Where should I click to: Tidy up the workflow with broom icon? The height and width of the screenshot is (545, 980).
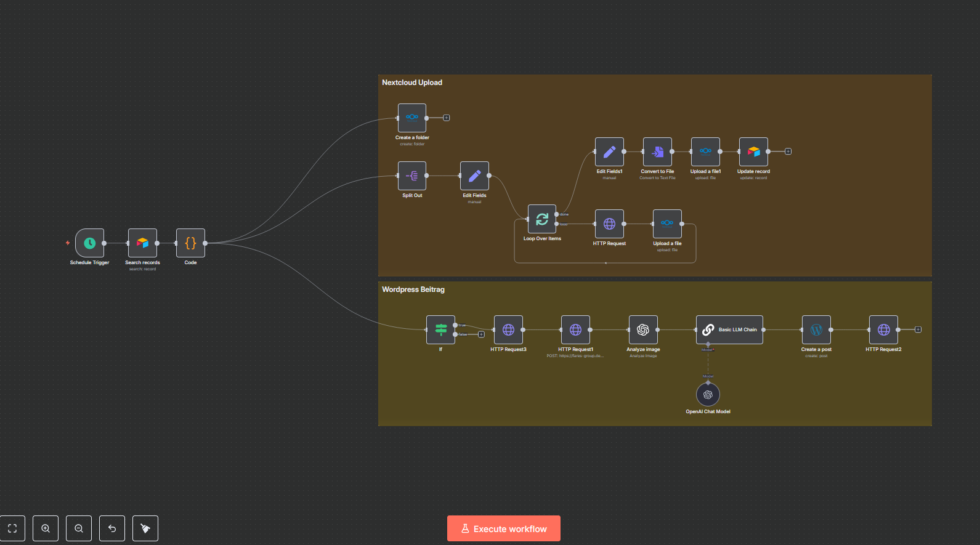point(145,528)
